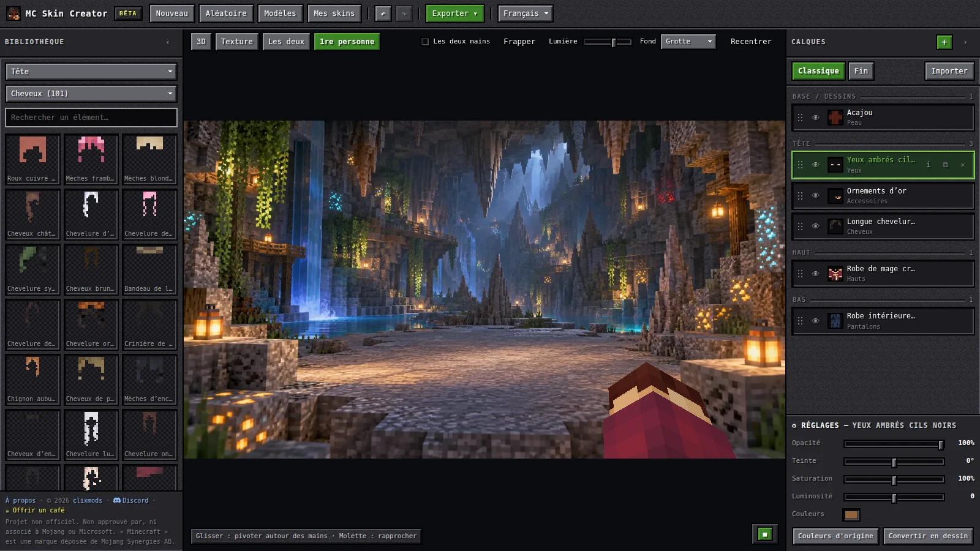Click the MC Skin Creator logo

click(13, 13)
